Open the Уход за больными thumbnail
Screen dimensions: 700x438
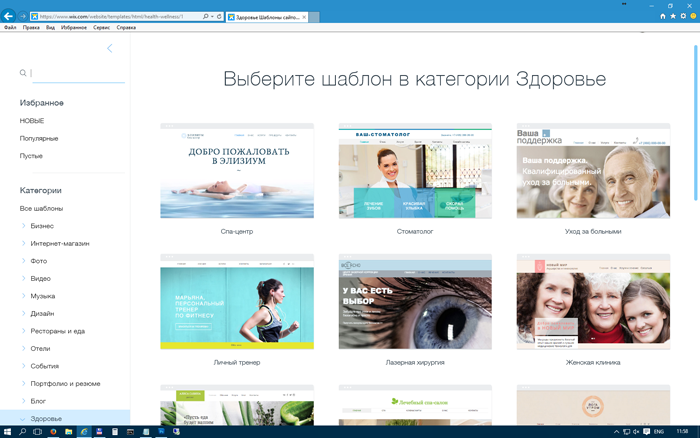tap(593, 171)
